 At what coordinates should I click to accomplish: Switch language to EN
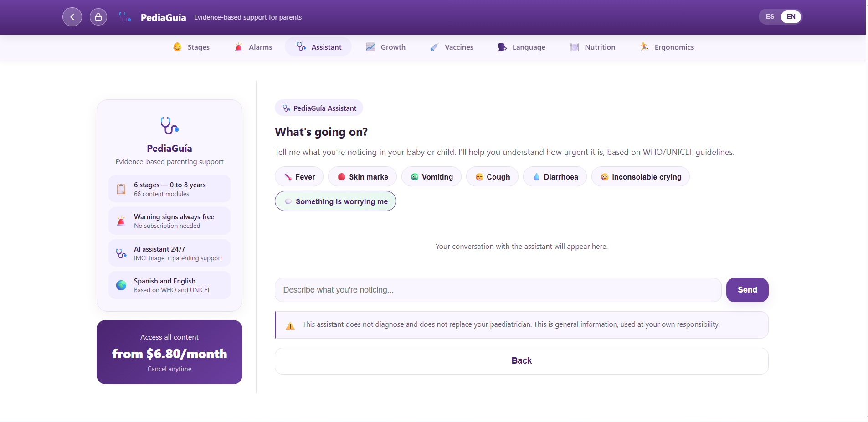coord(791,17)
